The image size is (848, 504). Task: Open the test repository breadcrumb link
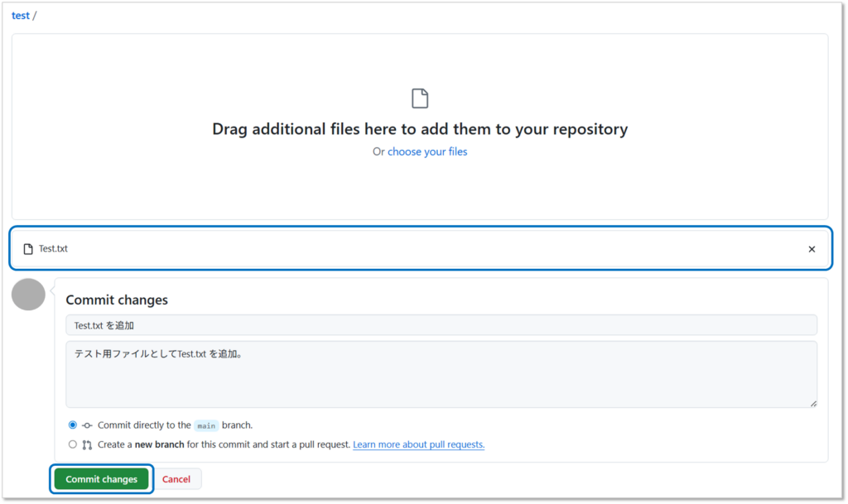(x=20, y=16)
